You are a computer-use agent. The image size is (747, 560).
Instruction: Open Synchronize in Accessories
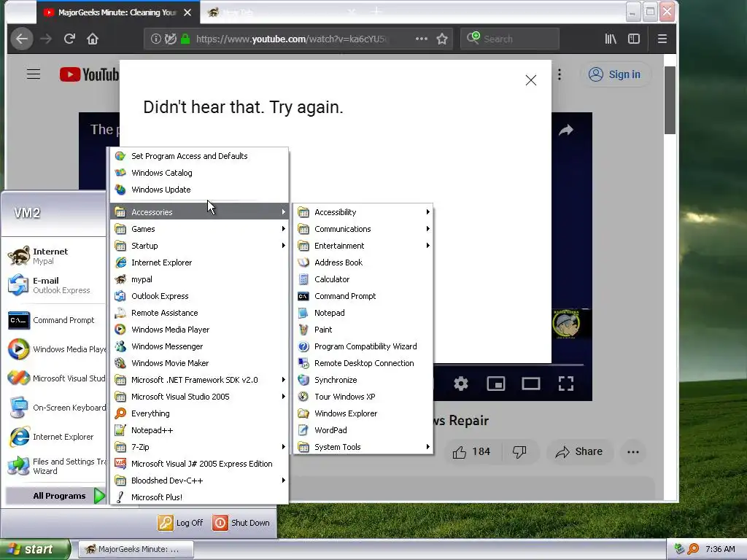point(363,380)
